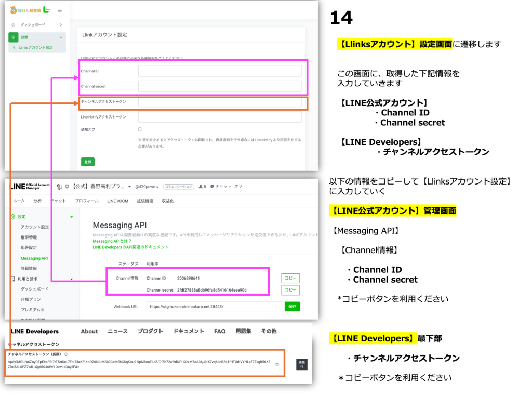Open 権限管理 in the LINE manager sidebar
This screenshot has height=395, width=532.
coord(29,238)
